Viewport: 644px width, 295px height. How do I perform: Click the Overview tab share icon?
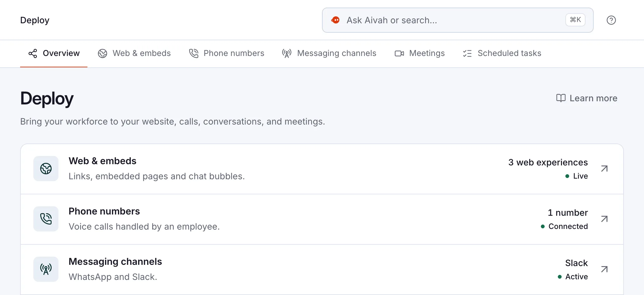tap(33, 53)
